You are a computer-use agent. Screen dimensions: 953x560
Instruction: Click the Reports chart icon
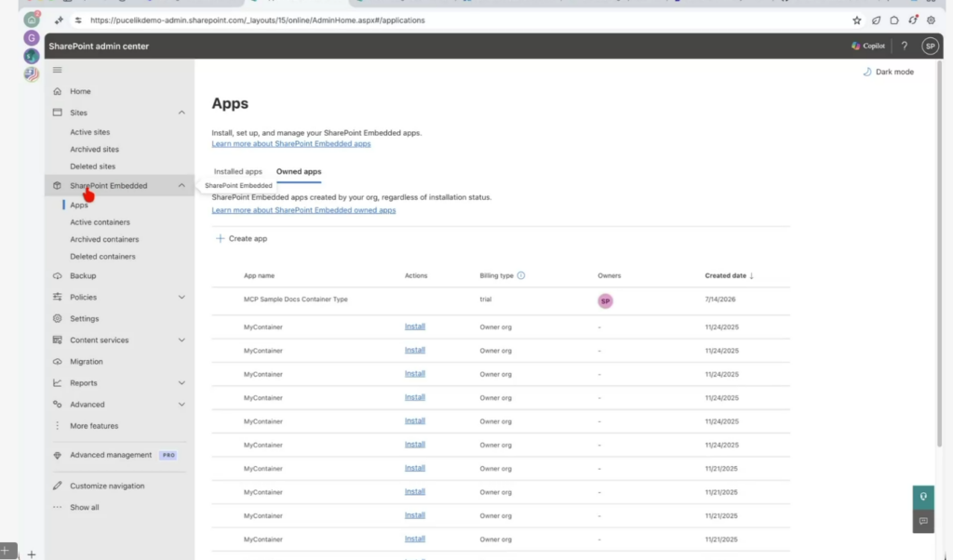57,382
